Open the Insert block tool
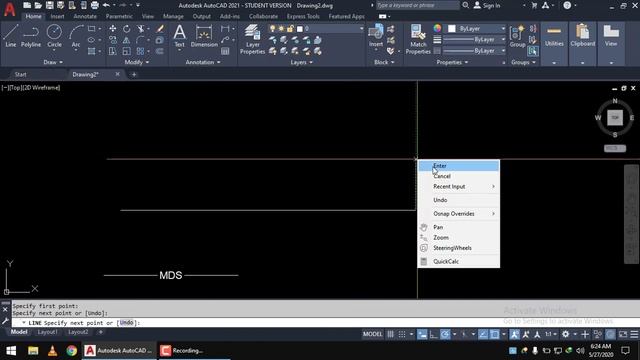This screenshot has width=640, height=360. click(376, 36)
